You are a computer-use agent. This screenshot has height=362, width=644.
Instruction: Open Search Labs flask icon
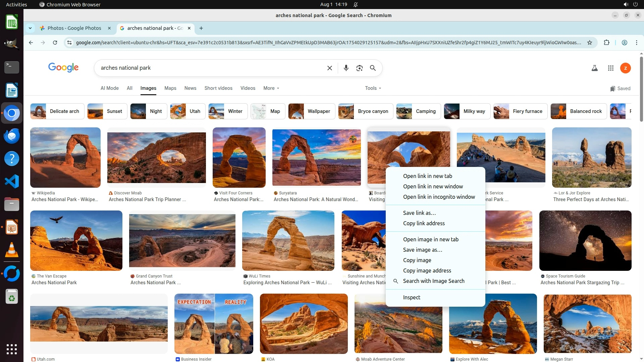(x=594, y=68)
